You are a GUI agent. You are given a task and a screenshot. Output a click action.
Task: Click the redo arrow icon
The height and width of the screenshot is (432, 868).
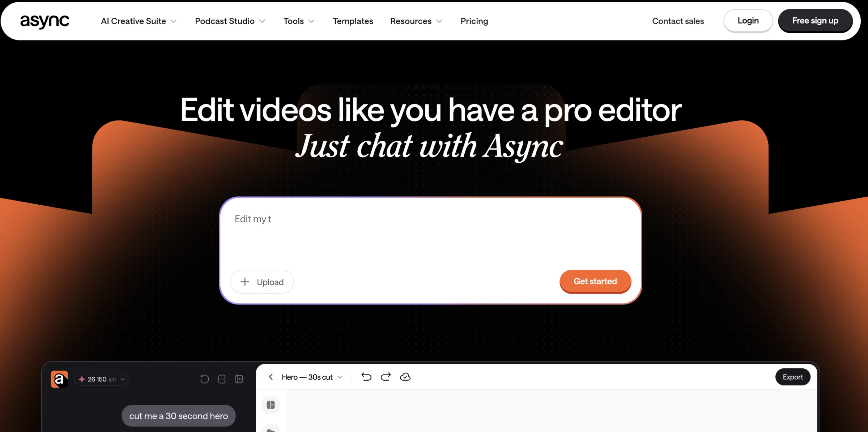386,377
